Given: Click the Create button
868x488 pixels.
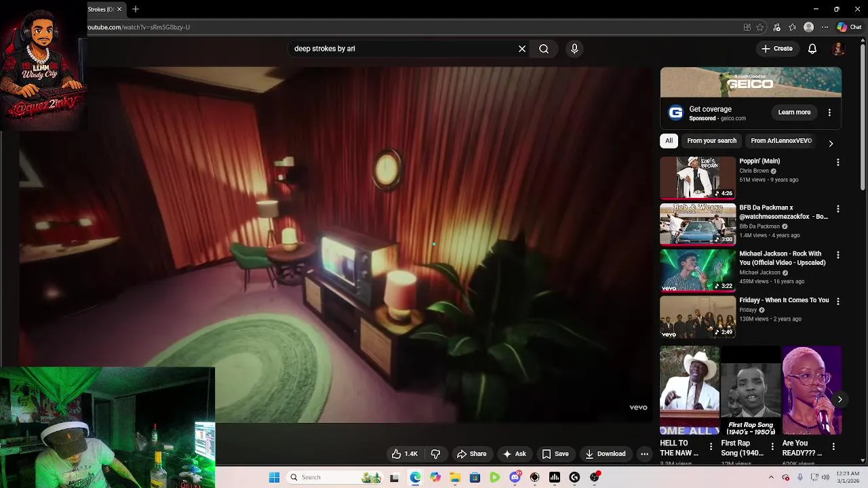Looking at the screenshot, I should coord(777,49).
